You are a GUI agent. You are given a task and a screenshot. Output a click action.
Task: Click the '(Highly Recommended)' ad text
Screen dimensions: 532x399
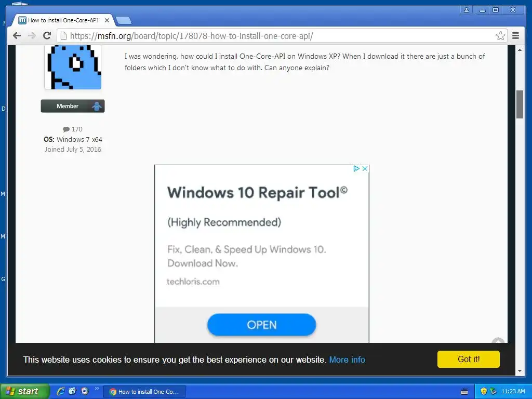click(224, 222)
